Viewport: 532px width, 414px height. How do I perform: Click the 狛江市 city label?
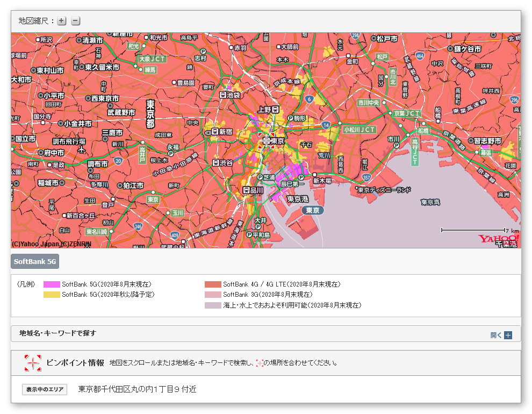click(x=130, y=185)
